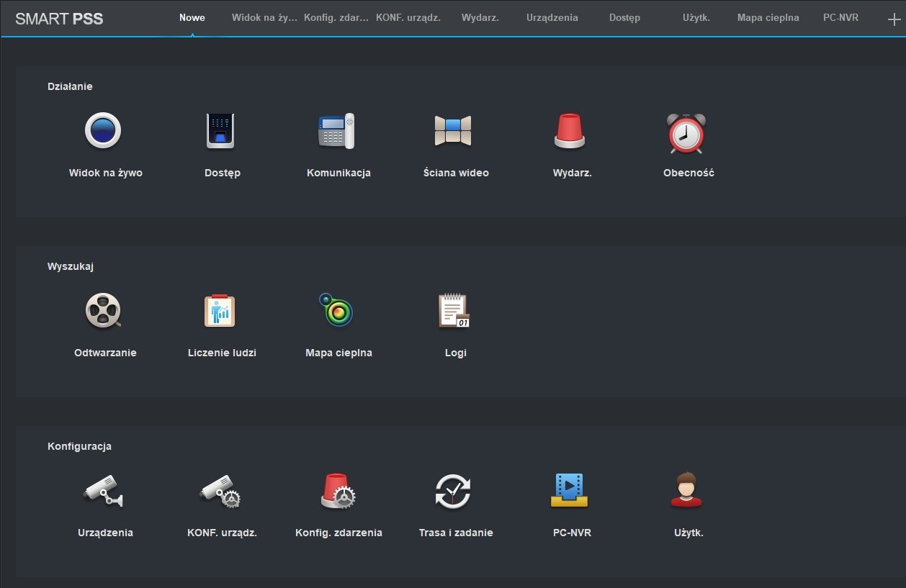906x588 pixels.
Task: Click the SMART PSS logo
Action: pos(59,19)
